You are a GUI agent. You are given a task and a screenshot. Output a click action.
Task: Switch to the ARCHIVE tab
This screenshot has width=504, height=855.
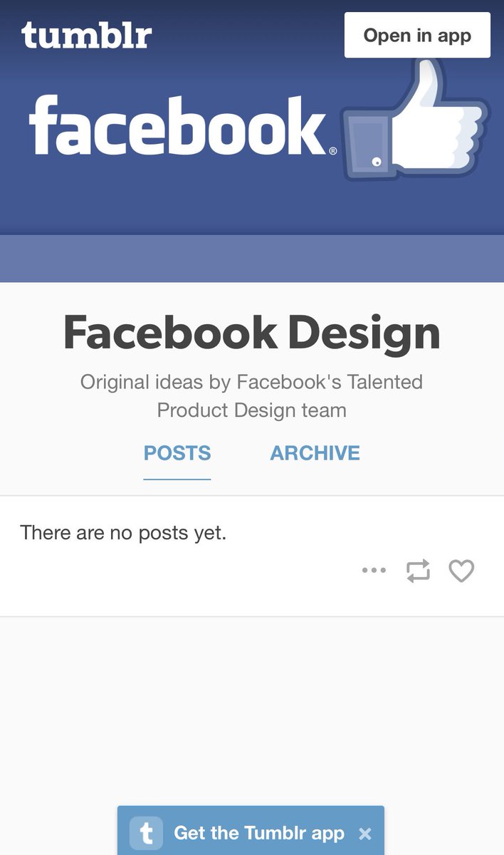coord(315,453)
